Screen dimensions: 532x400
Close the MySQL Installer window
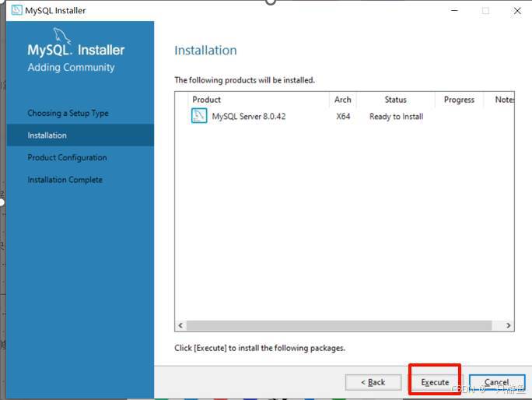pos(517,11)
